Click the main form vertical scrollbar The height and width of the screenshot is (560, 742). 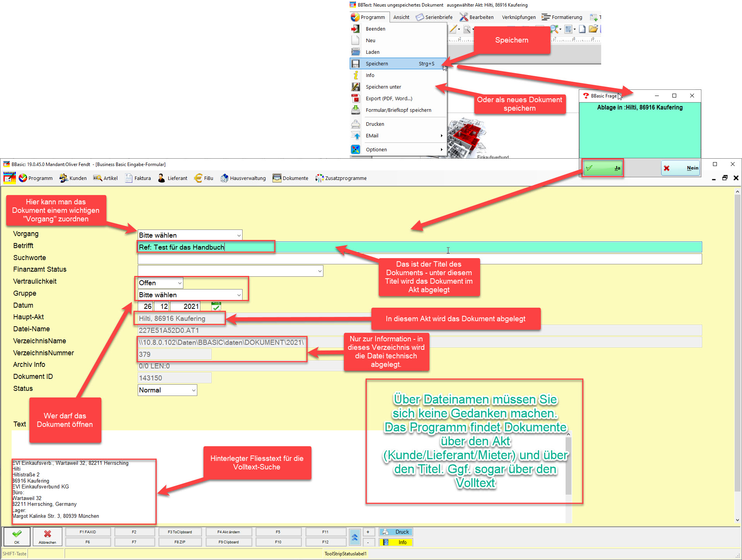[x=737, y=356]
